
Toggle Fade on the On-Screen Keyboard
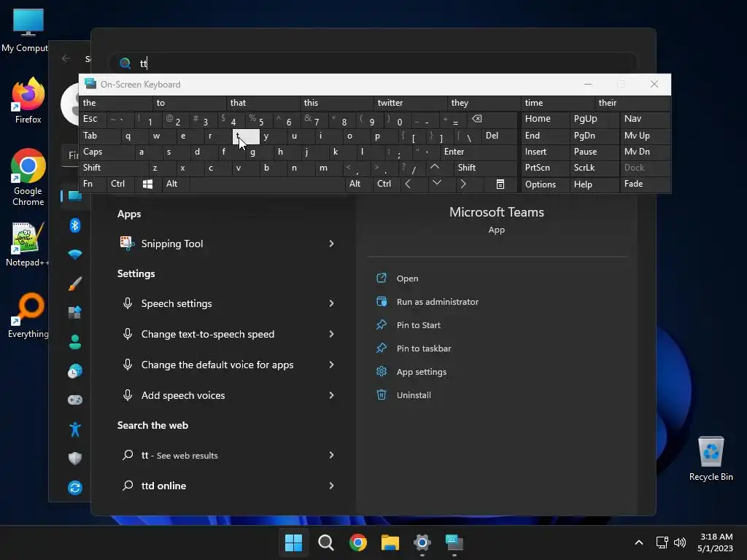[645, 184]
